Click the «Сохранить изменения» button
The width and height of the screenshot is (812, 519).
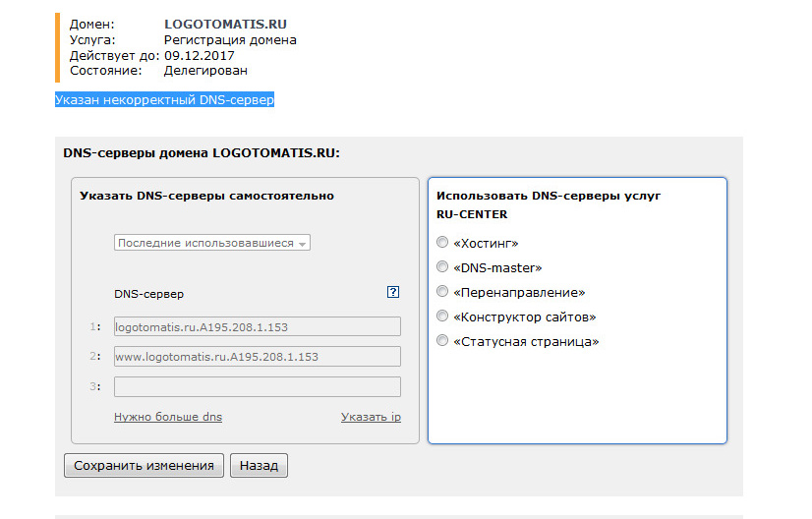click(x=144, y=466)
